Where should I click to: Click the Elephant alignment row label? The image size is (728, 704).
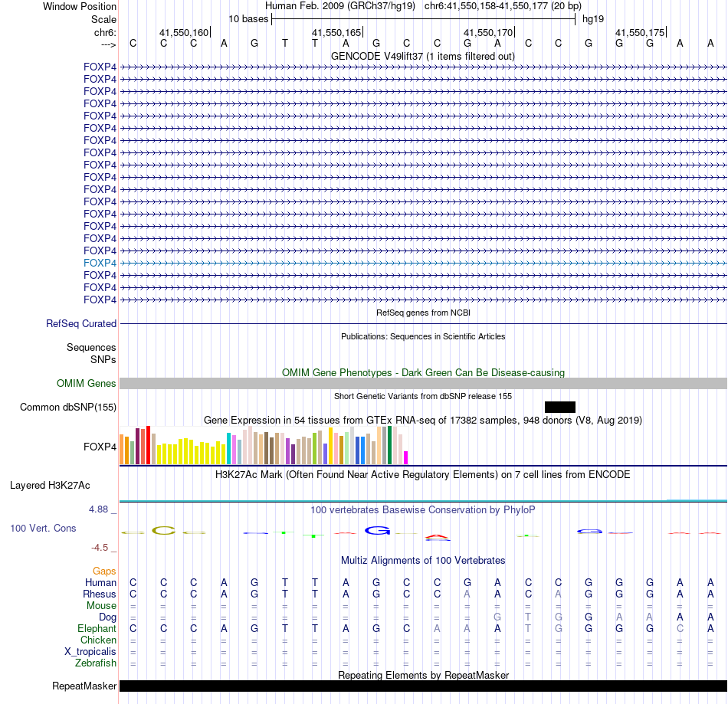pyautogui.click(x=97, y=628)
